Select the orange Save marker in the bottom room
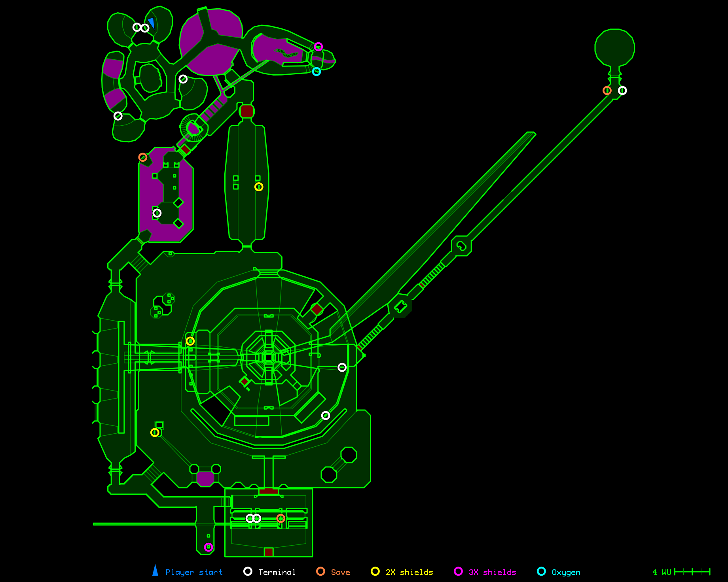The height and width of the screenshot is (582, 728). click(281, 518)
